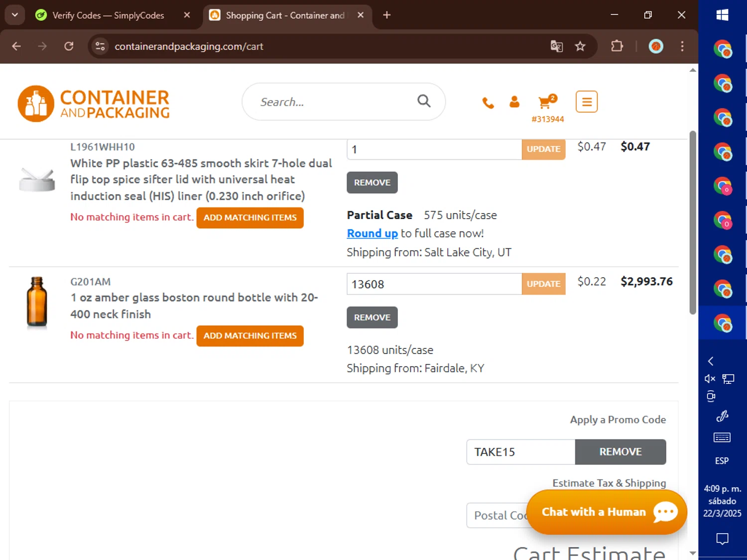Click the quantity field showing 13608
This screenshot has width=747, height=560.
coord(434,284)
